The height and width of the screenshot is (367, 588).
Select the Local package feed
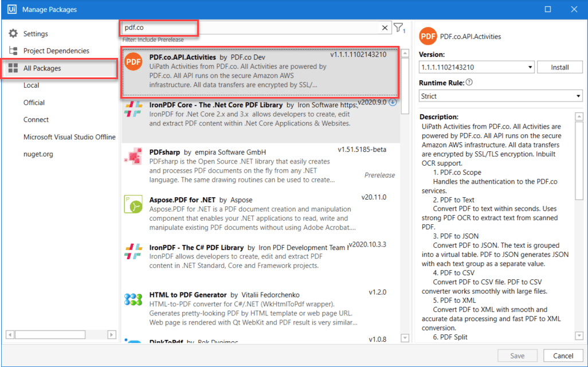tap(31, 85)
